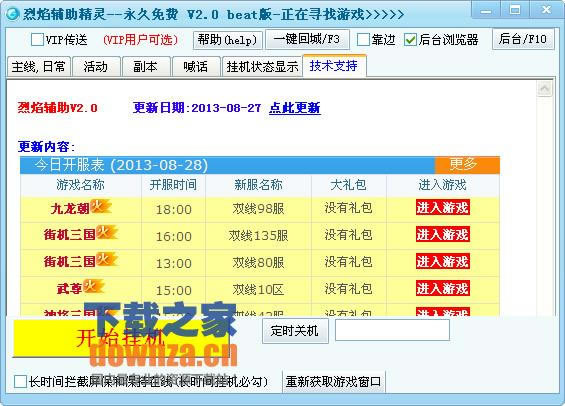Click the hot icon beside 九龙朝

click(100, 206)
